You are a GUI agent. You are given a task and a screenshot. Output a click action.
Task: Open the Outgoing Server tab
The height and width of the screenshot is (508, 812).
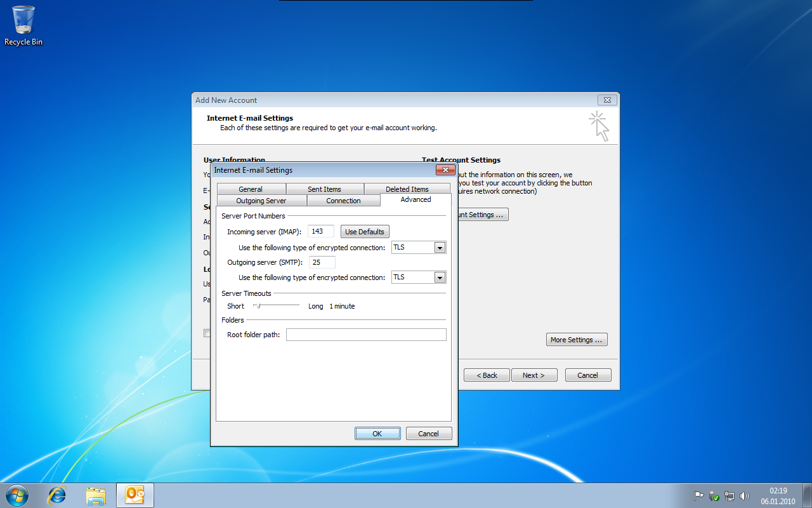261,201
